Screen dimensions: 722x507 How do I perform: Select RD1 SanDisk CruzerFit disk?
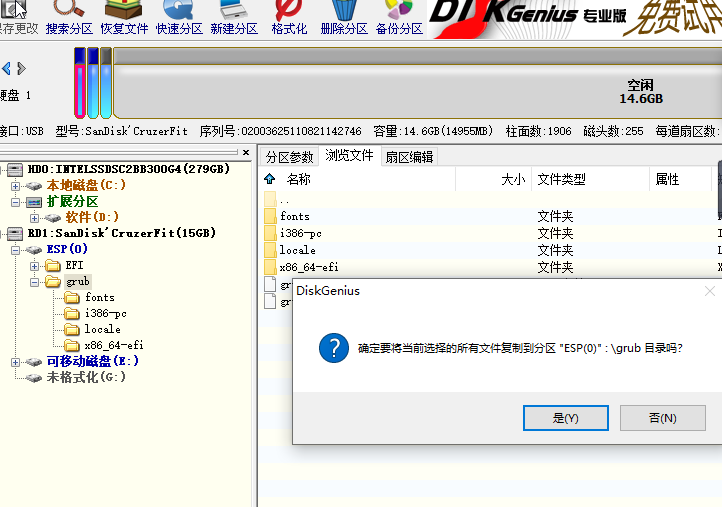click(x=122, y=233)
